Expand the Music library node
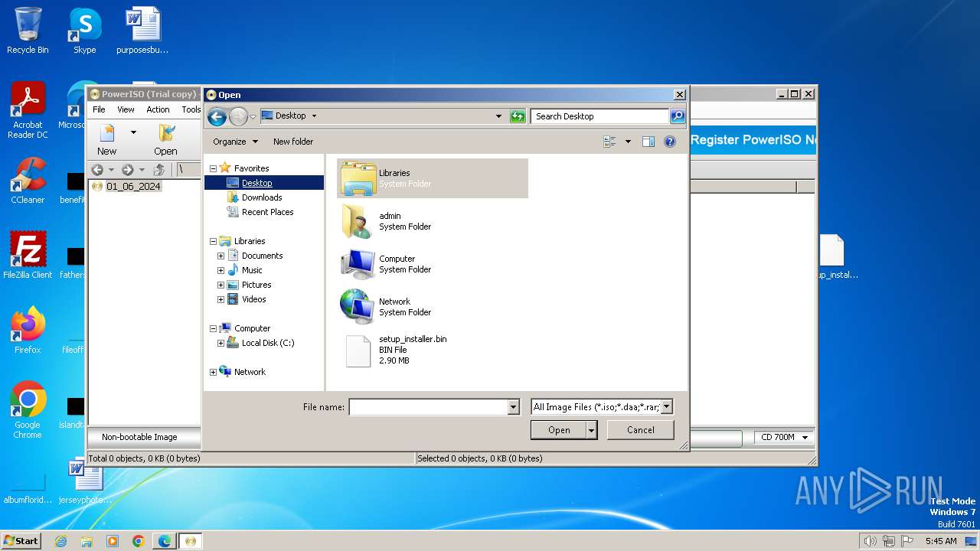 tap(220, 270)
